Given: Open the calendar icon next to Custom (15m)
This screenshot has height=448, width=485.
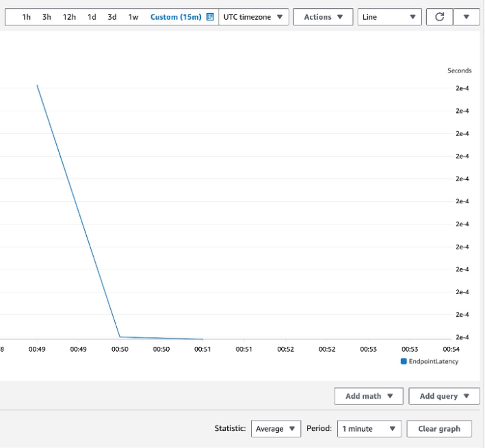Looking at the screenshot, I should tap(210, 16).
